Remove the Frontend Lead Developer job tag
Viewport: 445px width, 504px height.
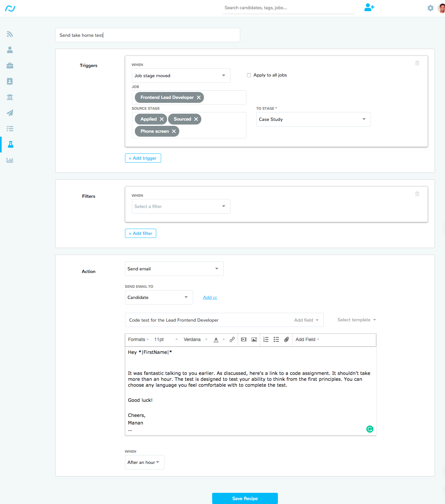click(199, 98)
